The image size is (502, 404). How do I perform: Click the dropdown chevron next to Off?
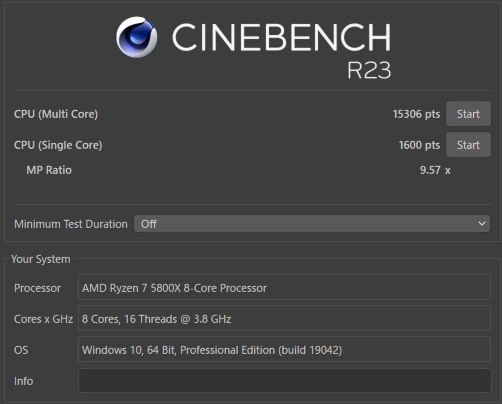(482, 224)
